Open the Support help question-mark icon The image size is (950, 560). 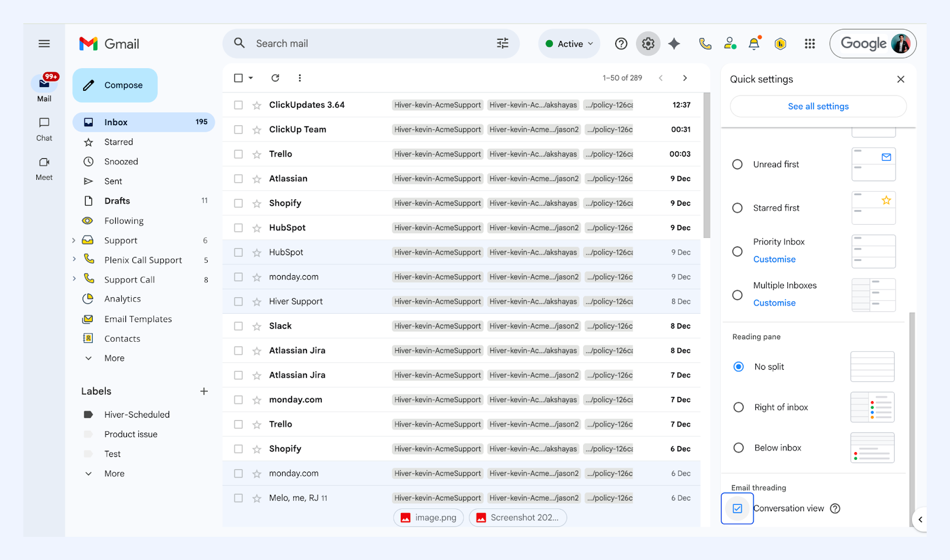[621, 43]
